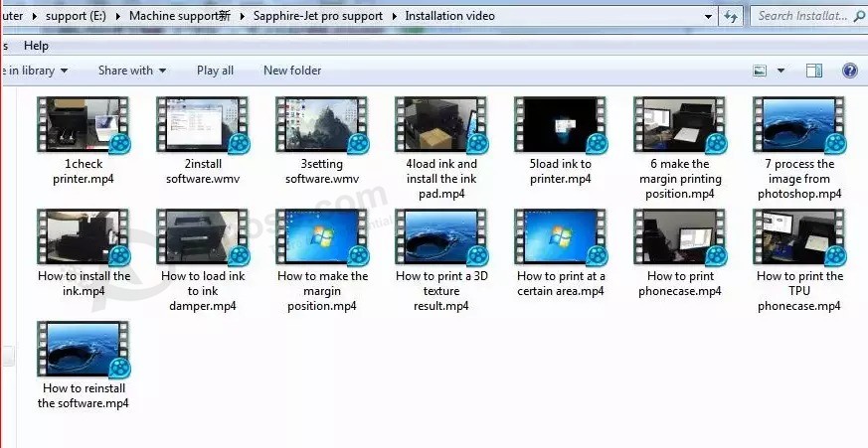
Task: Select the How to print the TPU phonecase icon
Action: [x=800, y=237]
